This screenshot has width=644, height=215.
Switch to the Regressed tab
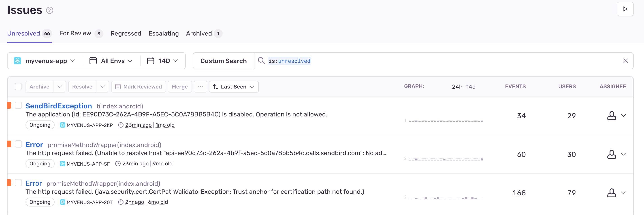click(x=126, y=34)
